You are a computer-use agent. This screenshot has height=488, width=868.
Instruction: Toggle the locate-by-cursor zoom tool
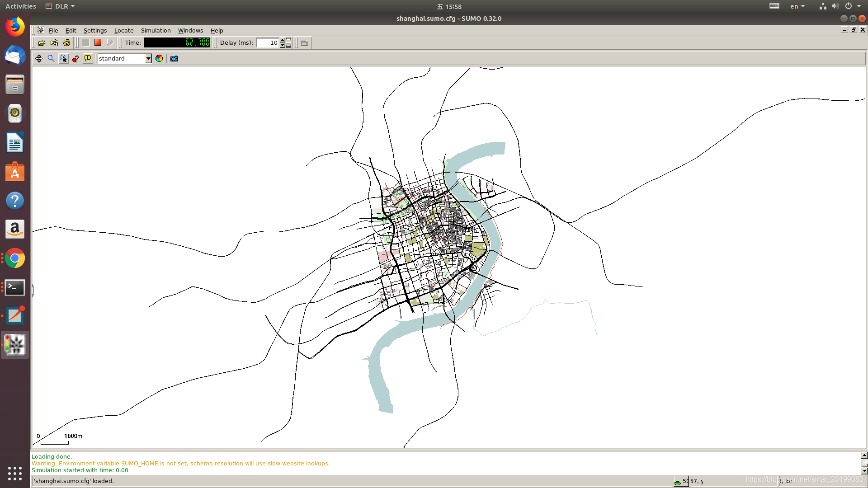coord(63,58)
